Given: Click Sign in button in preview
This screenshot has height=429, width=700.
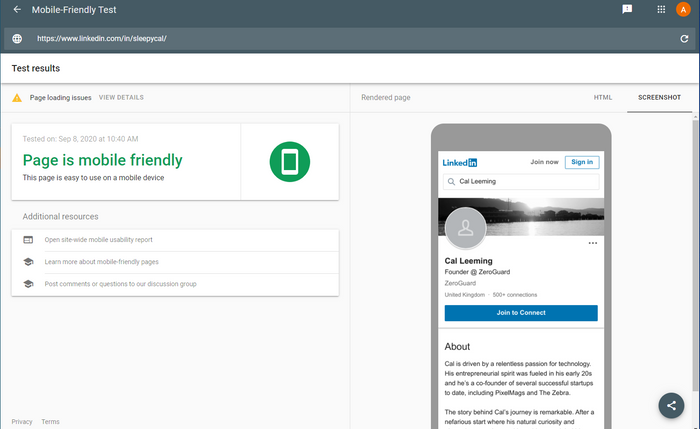Looking at the screenshot, I should click(582, 162).
